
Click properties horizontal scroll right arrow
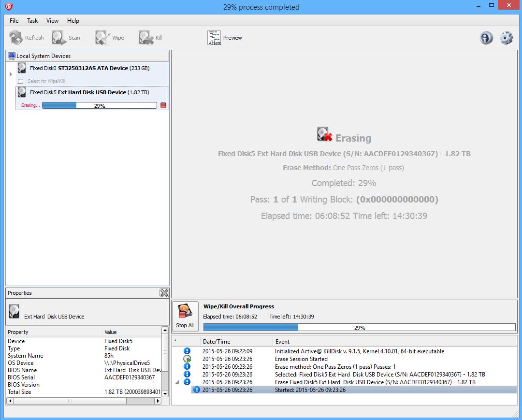158,401
